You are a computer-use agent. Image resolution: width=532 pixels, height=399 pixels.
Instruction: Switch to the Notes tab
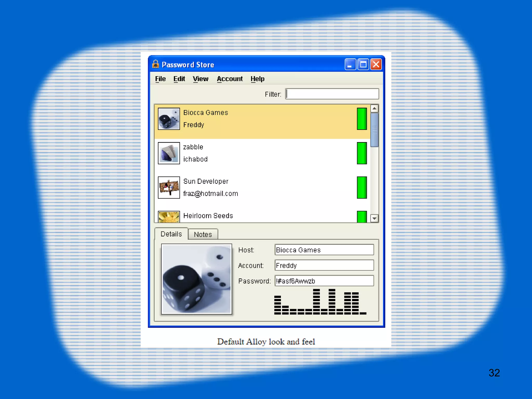point(203,234)
